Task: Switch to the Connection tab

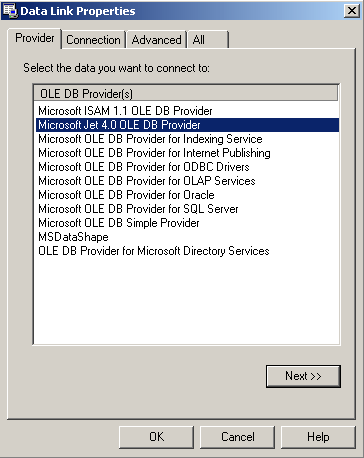Action: click(93, 40)
